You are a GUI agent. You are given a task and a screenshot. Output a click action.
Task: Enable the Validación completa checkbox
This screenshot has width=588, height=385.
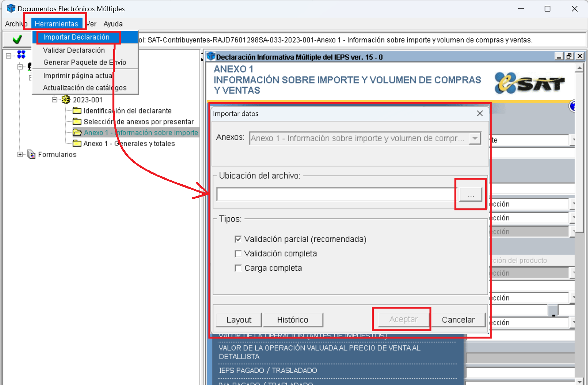(x=238, y=254)
